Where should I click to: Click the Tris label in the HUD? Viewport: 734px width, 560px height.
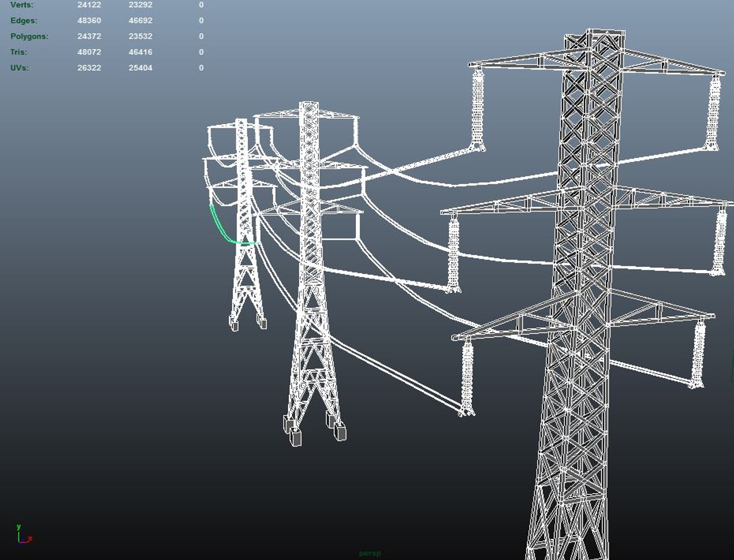click(x=19, y=52)
